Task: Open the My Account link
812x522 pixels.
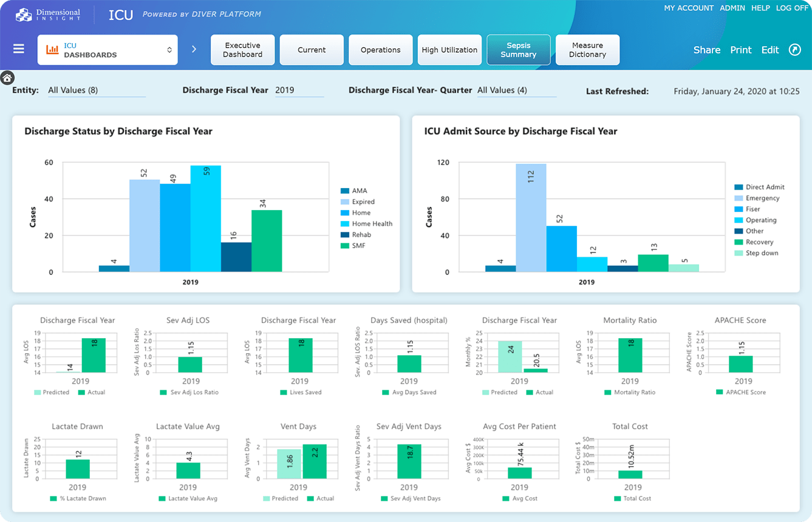Action: click(x=688, y=8)
